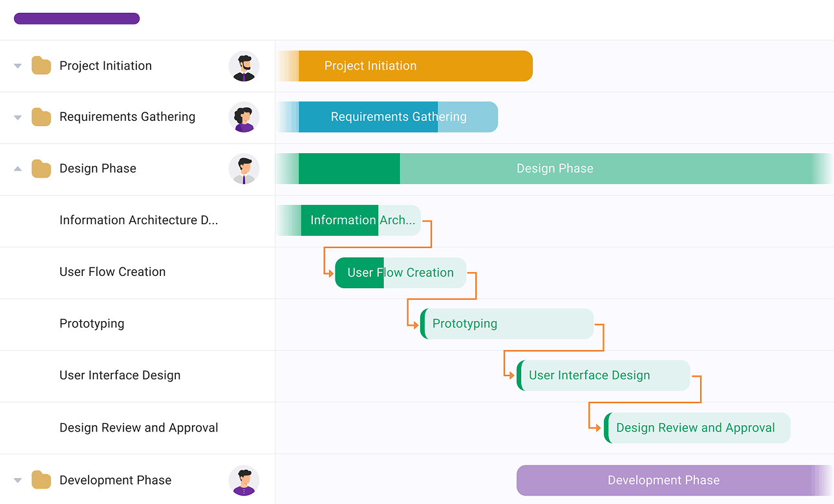Click the orange Project Initiation Gantt bar
This screenshot has height=504, width=834.
click(x=414, y=66)
